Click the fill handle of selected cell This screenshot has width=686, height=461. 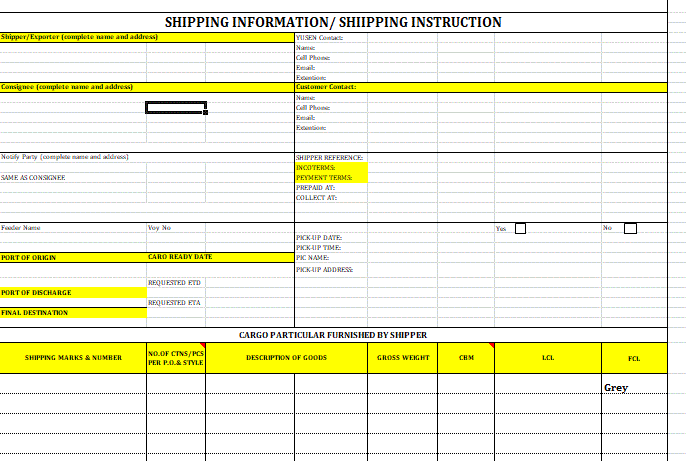coord(205,112)
